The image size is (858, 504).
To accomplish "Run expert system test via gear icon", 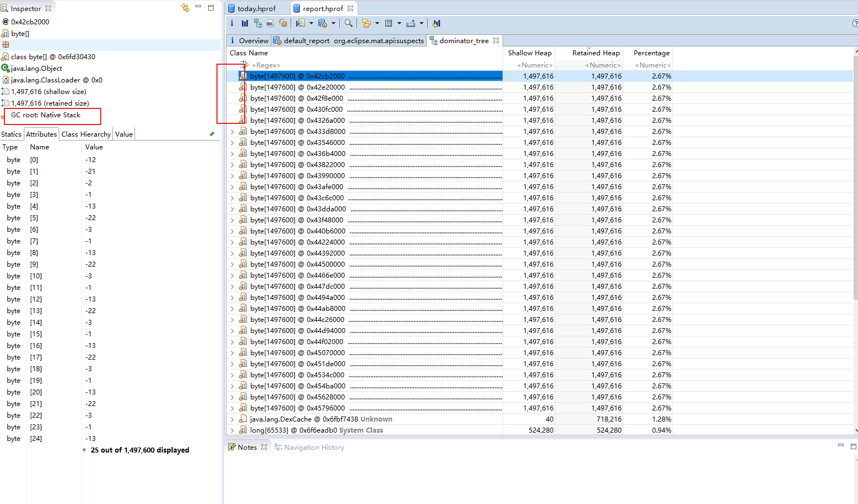I will pyautogui.click(x=283, y=23).
